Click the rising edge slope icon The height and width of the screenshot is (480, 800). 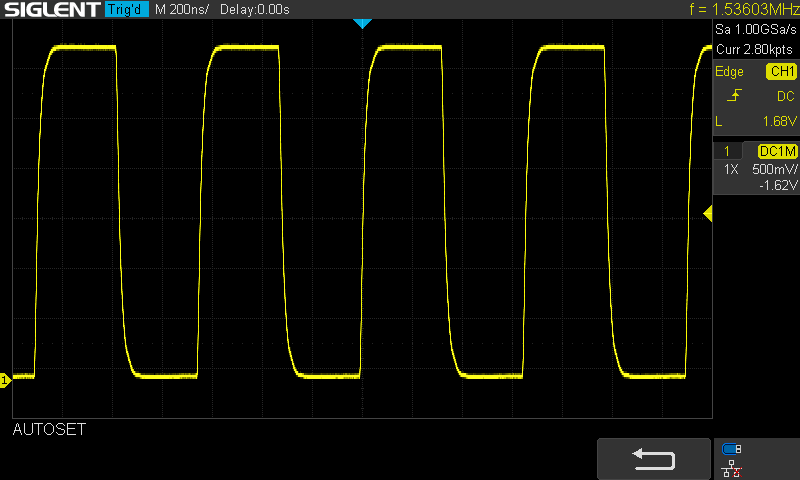coord(734,95)
